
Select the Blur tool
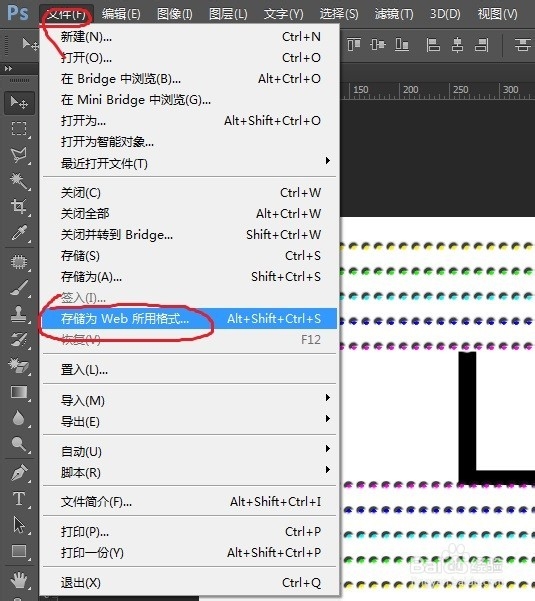pyautogui.click(x=19, y=418)
